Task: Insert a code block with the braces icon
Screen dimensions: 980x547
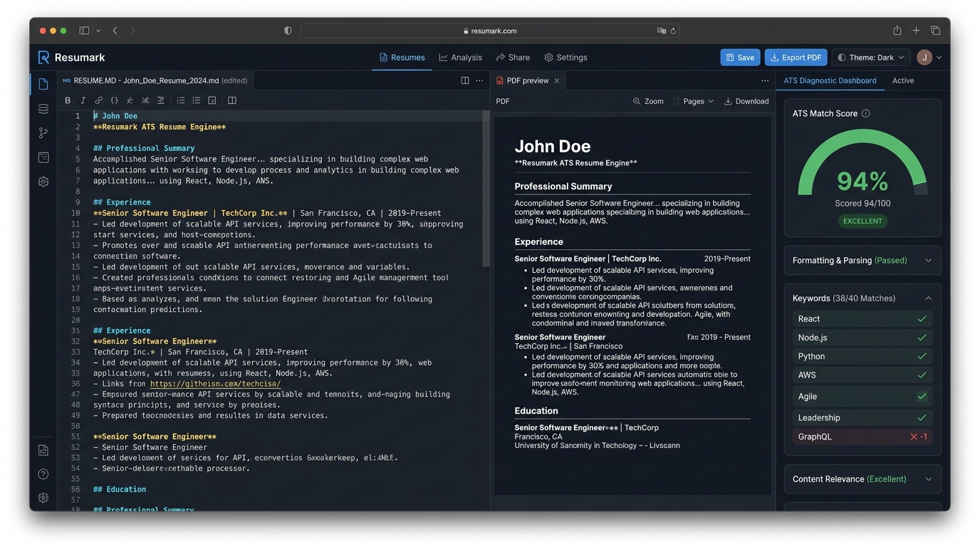Action: [x=114, y=100]
